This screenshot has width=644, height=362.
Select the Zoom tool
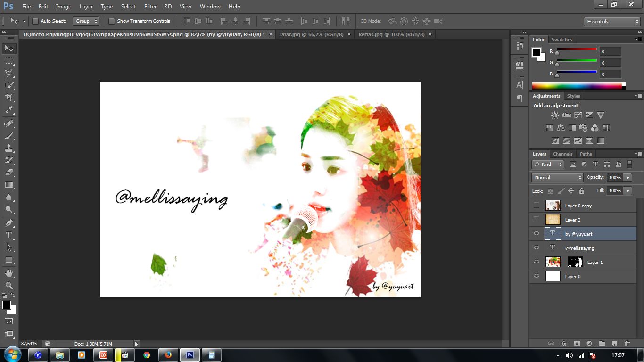pyautogui.click(x=9, y=285)
